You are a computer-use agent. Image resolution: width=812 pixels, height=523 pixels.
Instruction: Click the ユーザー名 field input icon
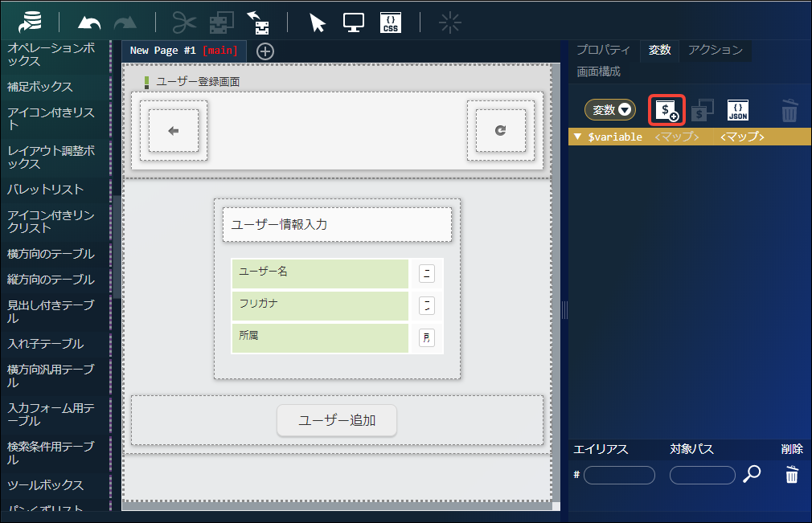(x=427, y=274)
